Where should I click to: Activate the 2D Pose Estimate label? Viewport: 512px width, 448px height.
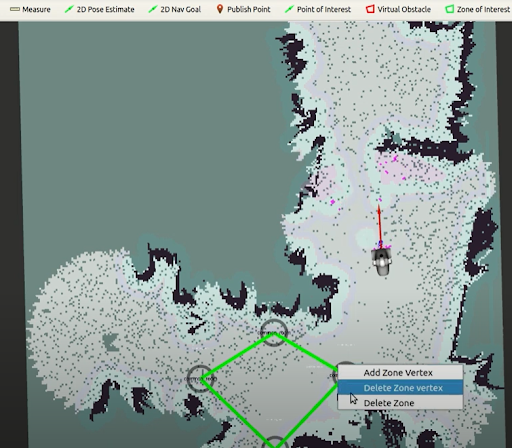tap(106, 9)
